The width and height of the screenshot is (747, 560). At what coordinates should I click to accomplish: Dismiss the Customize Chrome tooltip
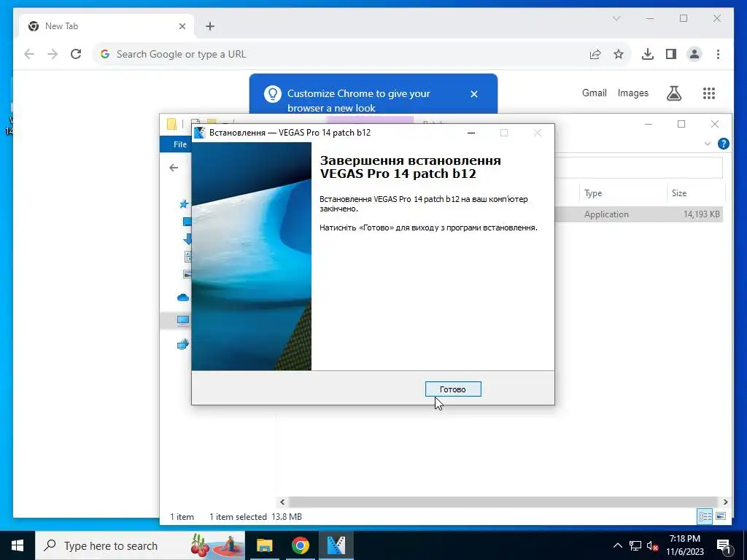[x=474, y=94]
